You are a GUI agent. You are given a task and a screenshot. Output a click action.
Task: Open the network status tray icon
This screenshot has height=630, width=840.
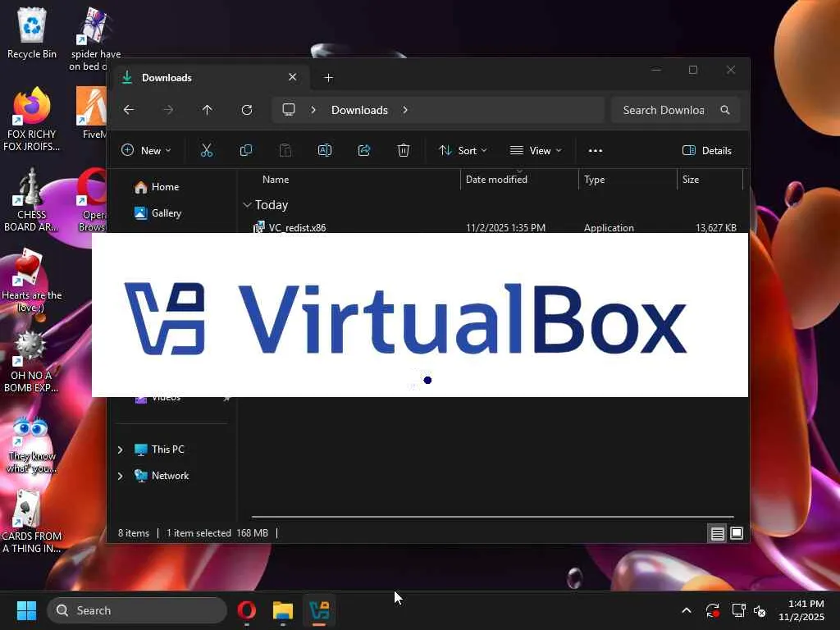[739, 610]
